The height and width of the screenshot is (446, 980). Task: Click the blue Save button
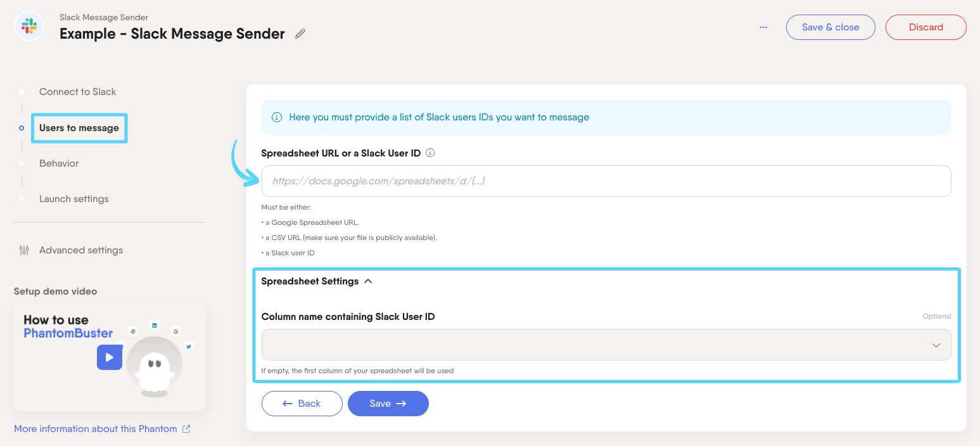coord(388,404)
